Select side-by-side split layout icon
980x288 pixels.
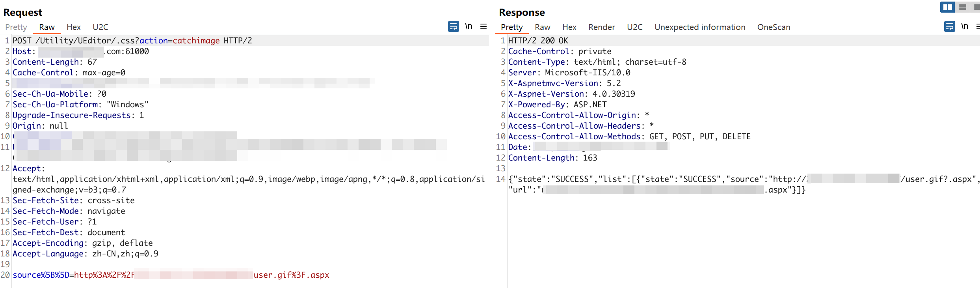click(947, 7)
